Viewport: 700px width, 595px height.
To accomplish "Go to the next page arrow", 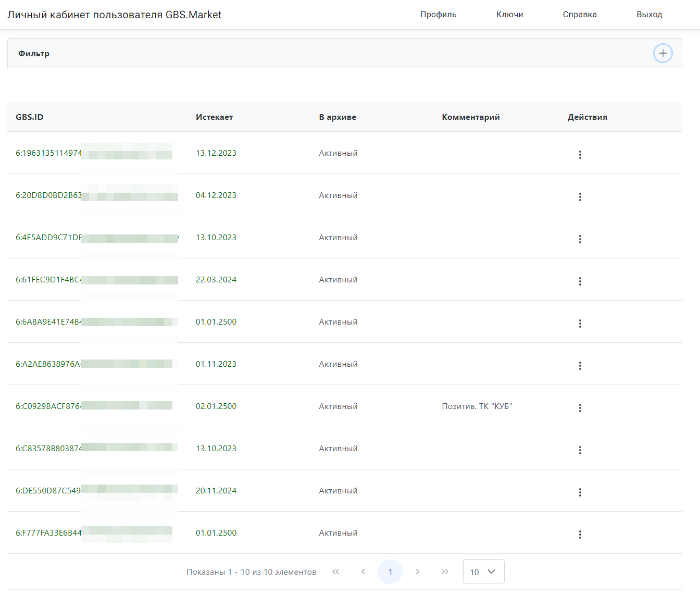I will pyautogui.click(x=418, y=572).
